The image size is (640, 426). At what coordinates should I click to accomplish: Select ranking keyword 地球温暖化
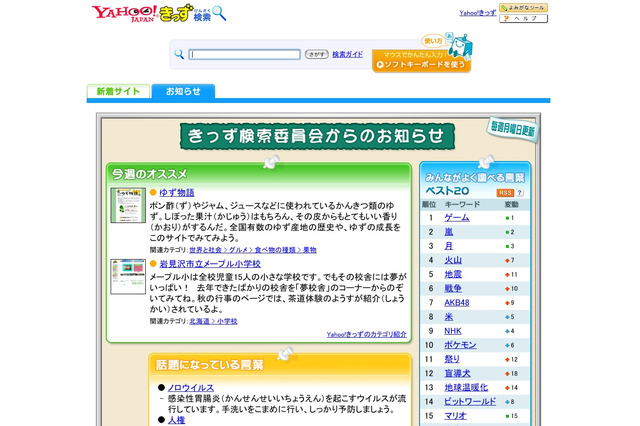(x=466, y=388)
